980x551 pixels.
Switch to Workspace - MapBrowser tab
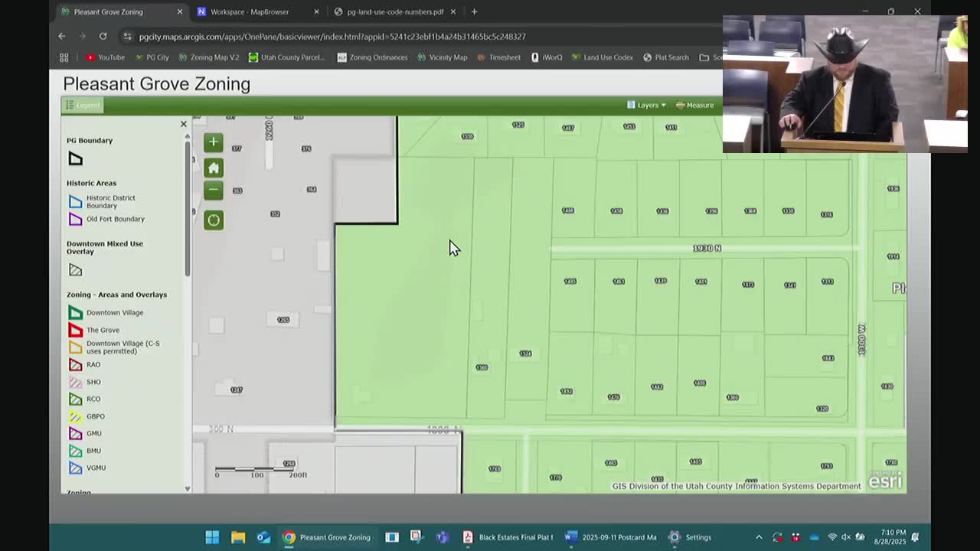tap(249, 12)
